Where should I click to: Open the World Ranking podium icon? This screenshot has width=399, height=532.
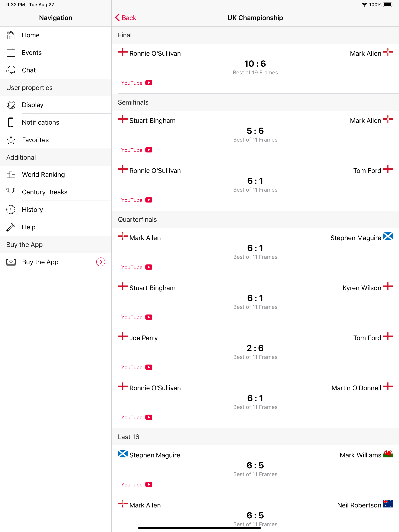click(11, 175)
